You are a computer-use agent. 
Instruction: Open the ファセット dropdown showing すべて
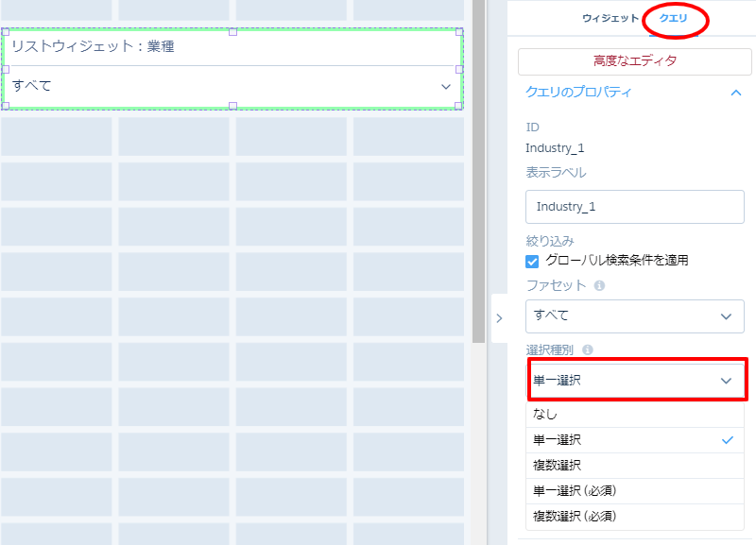tap(634, 315)
